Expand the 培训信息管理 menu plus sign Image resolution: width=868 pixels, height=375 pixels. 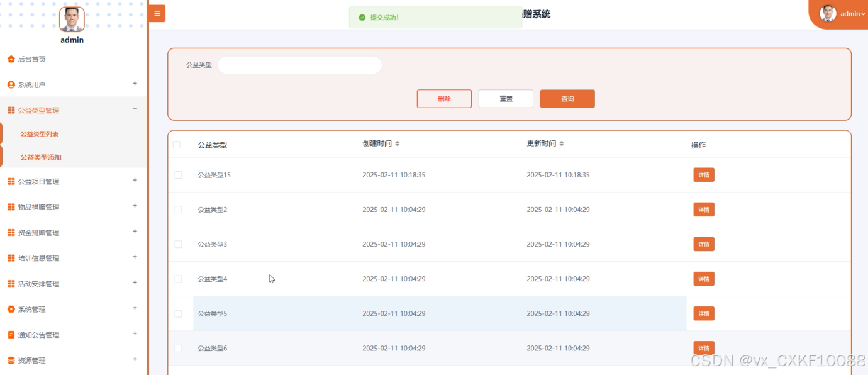coord(135,257)
